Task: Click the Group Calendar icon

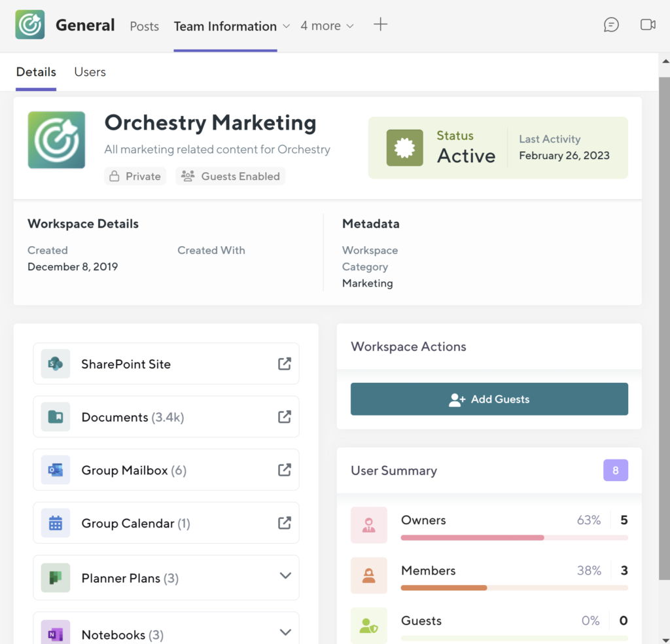Action: tap(56, 523)
